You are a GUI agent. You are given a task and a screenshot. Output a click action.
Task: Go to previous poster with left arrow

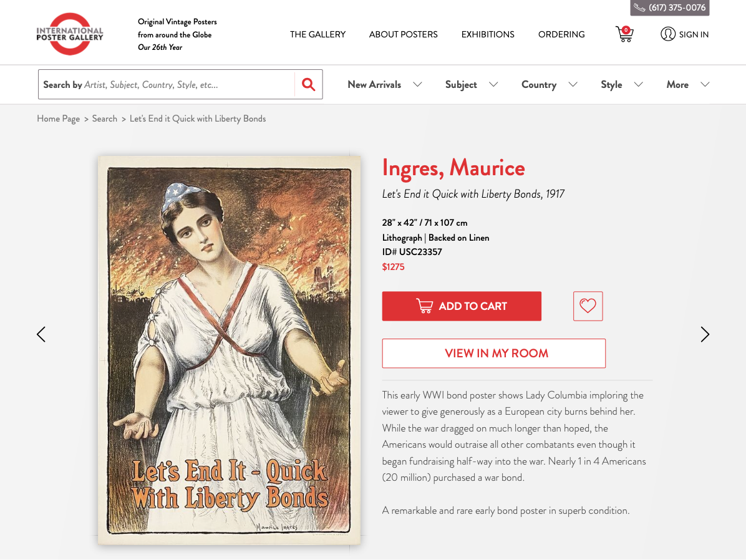[41, 334]
